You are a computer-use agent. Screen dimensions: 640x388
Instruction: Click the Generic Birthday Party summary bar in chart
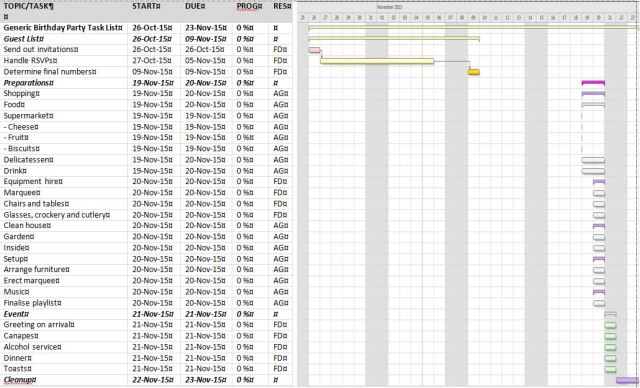(x=473, y=28)
